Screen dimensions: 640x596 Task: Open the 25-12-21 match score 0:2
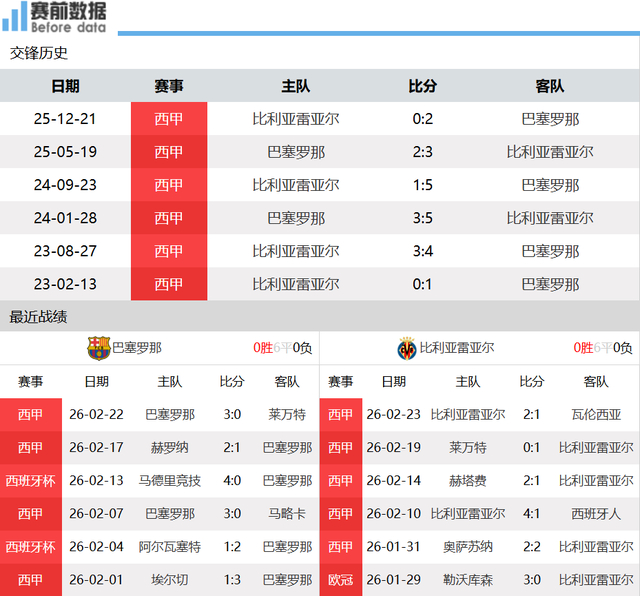coord(422,119)
